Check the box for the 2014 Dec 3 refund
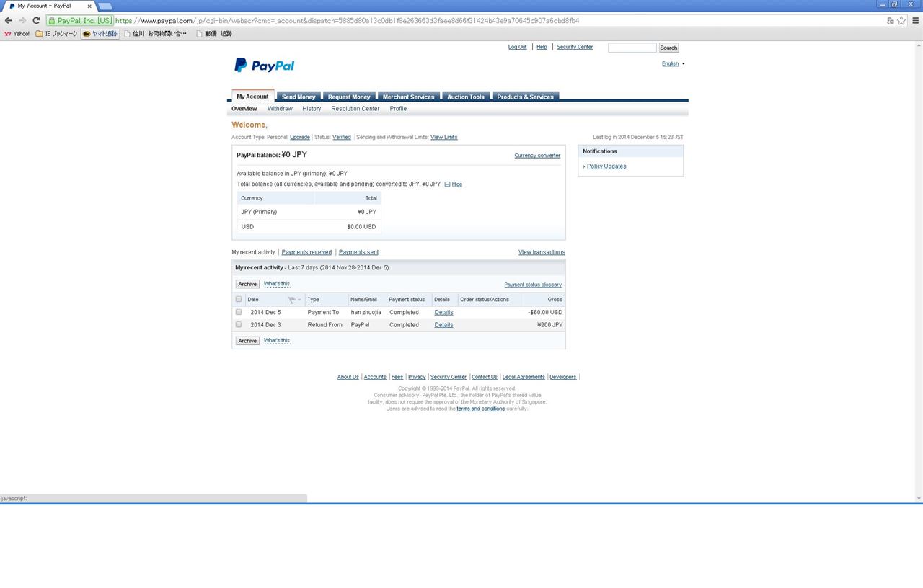The width and height of the screenshot is (923, 588). tap(239, 324)
